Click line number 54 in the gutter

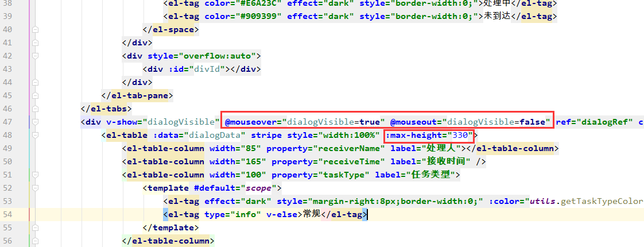(x=8, y=214)
